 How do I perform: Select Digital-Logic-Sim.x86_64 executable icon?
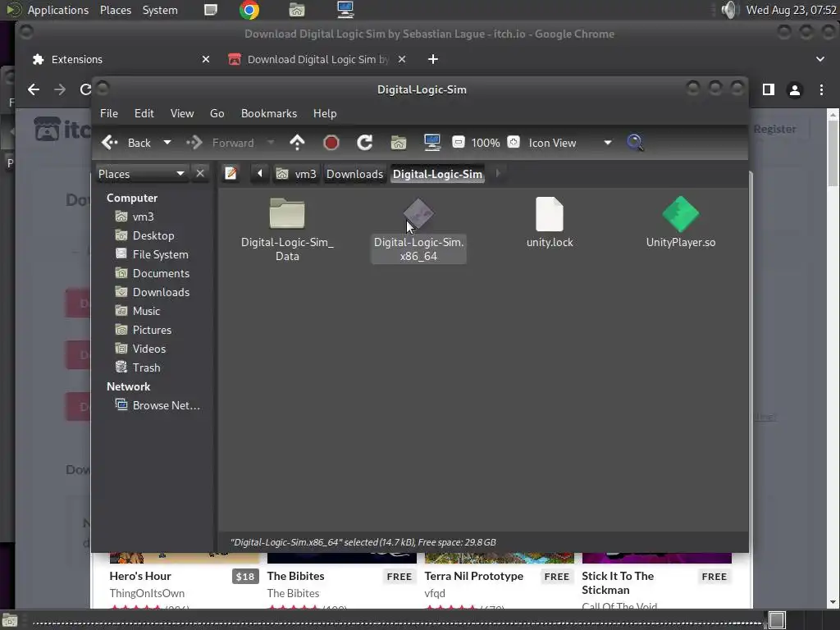(418, 213)
